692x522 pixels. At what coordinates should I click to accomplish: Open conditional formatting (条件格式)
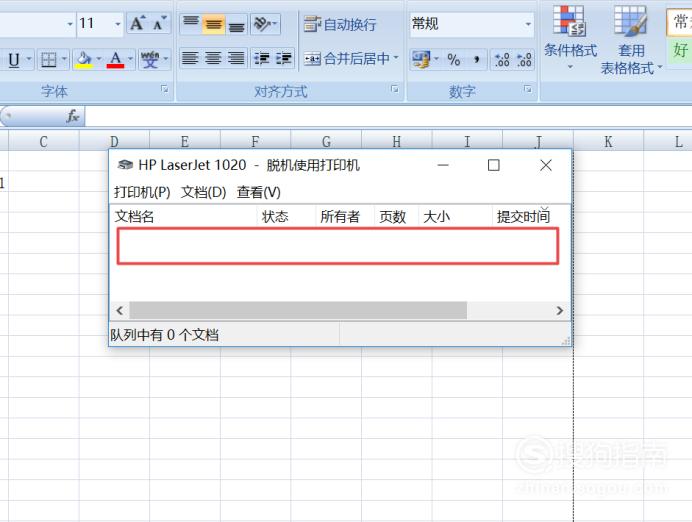(x=570, y=38)
